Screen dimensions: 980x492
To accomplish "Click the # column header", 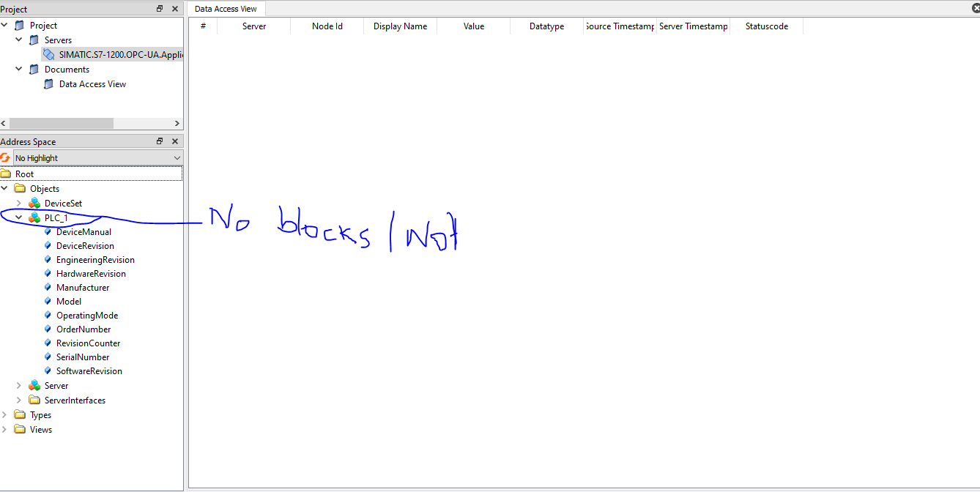I will pyautogui.click(x=203, y=26).
